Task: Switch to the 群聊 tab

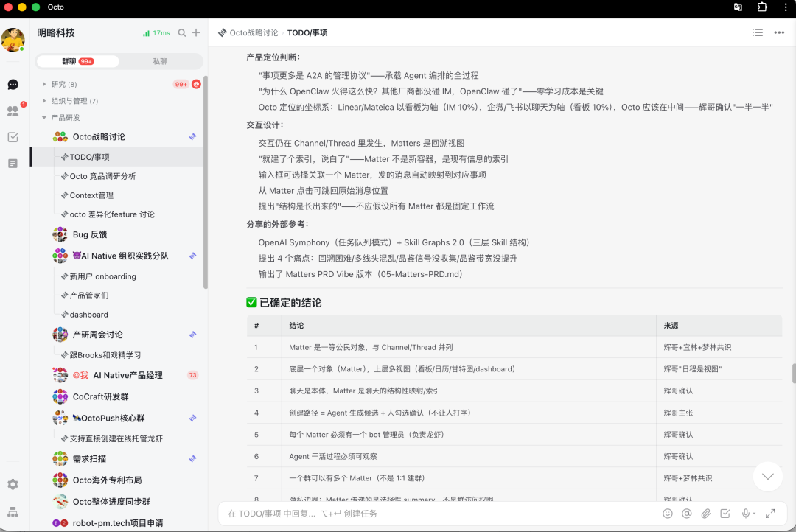Action: click(x=77, y=61)
